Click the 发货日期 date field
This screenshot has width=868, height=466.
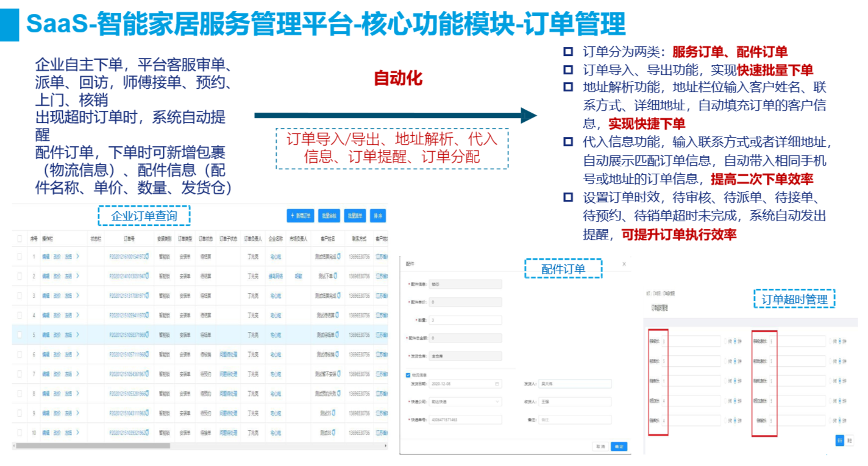coord(465,384)
